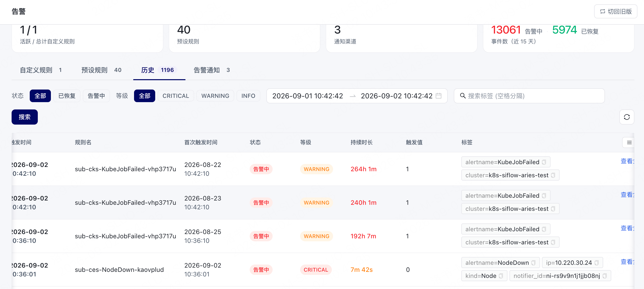The width and height of the screenshot is (644, 289).
Task: Copy alertname=KubeJobFailed tag in 192h row
Action: (x=544, y=229)
